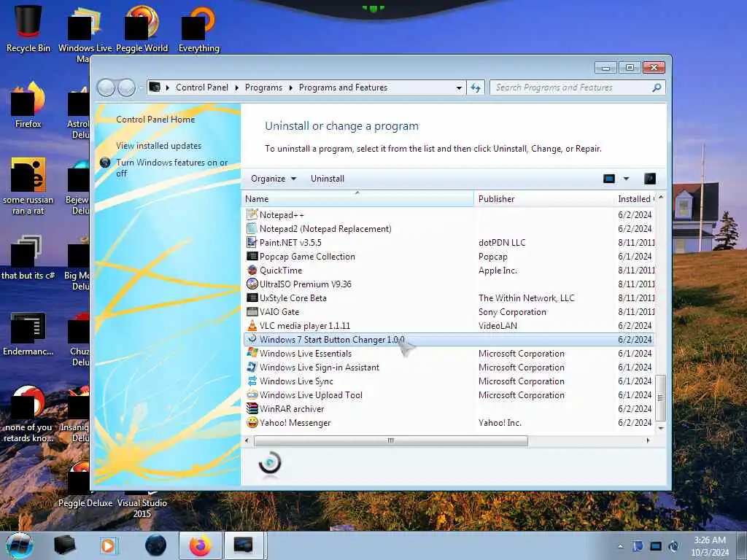Click the volume tray icon

coord(673,546)
